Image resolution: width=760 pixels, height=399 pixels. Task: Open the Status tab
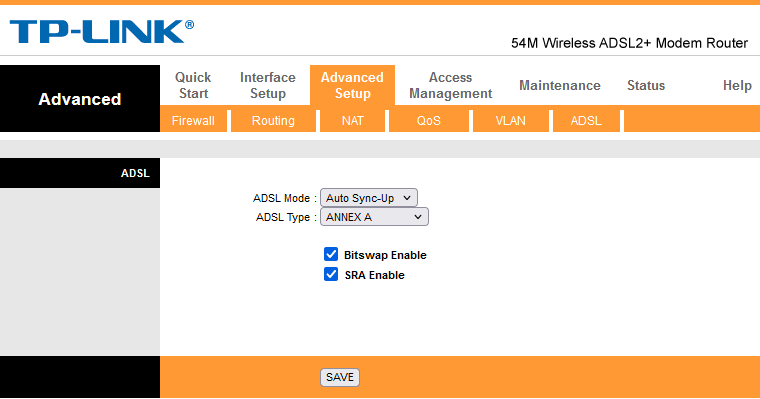click(x=646, y=85)
